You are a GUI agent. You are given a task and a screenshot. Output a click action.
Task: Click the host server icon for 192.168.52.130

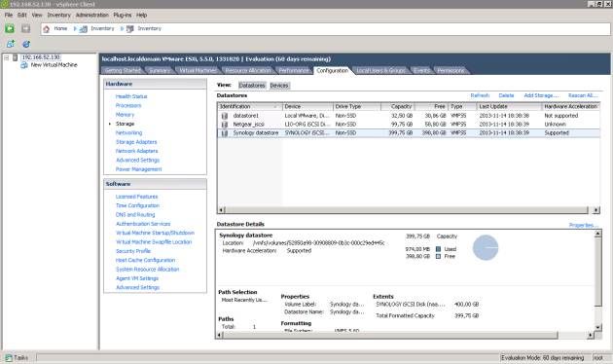tap(16, 57)
